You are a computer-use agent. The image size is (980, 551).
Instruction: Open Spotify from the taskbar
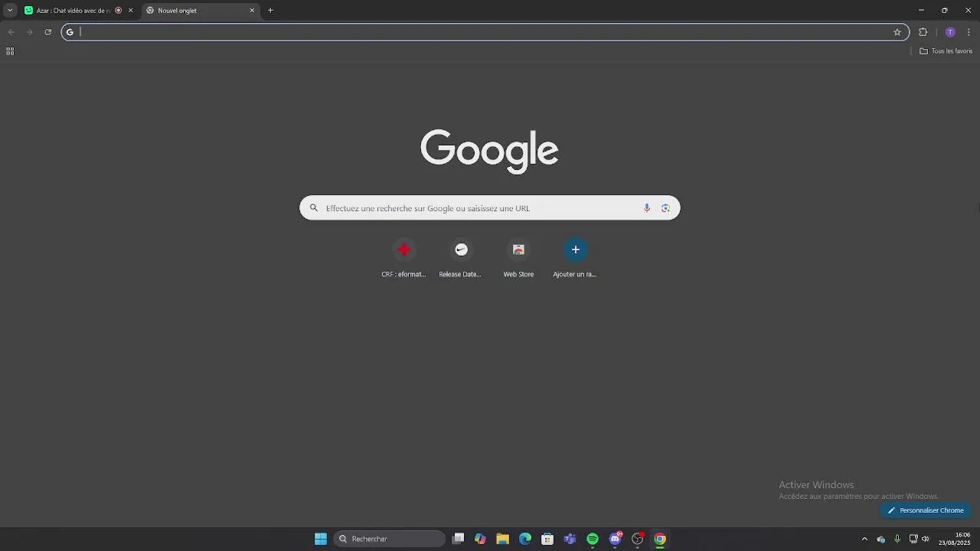coord(593,539)
